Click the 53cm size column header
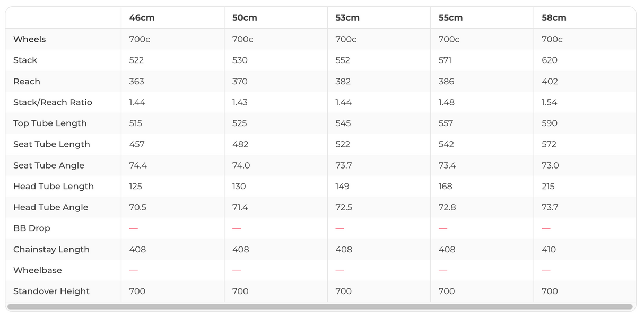Image resolution: width=644 pixels, height=318 pixels. (347, 17)
